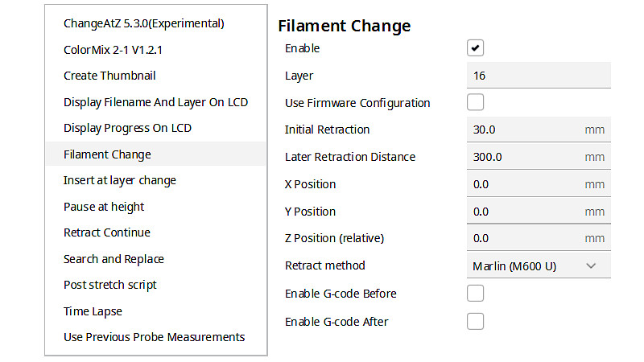Turn on Enable G-code After
Screen dimensions: 644x362
coord(475,321)
